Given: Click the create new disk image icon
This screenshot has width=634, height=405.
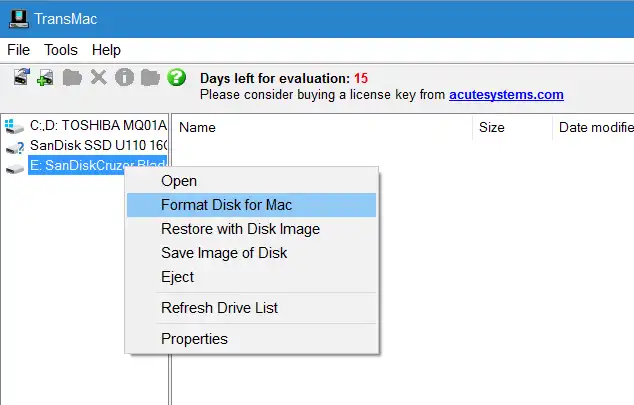Looking at the screenshot, I should [x=46, y=77].
